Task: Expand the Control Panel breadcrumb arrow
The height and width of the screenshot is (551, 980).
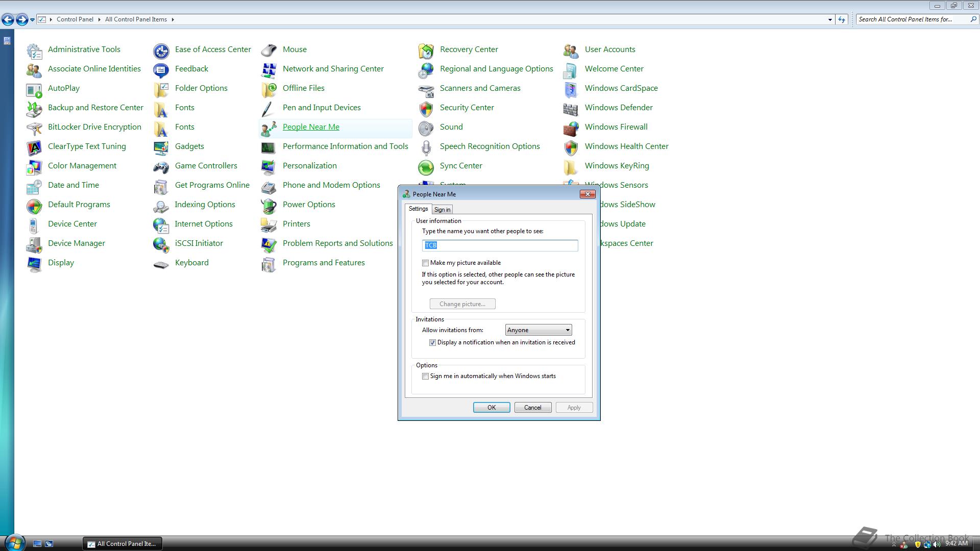Action: click(99, 19)
